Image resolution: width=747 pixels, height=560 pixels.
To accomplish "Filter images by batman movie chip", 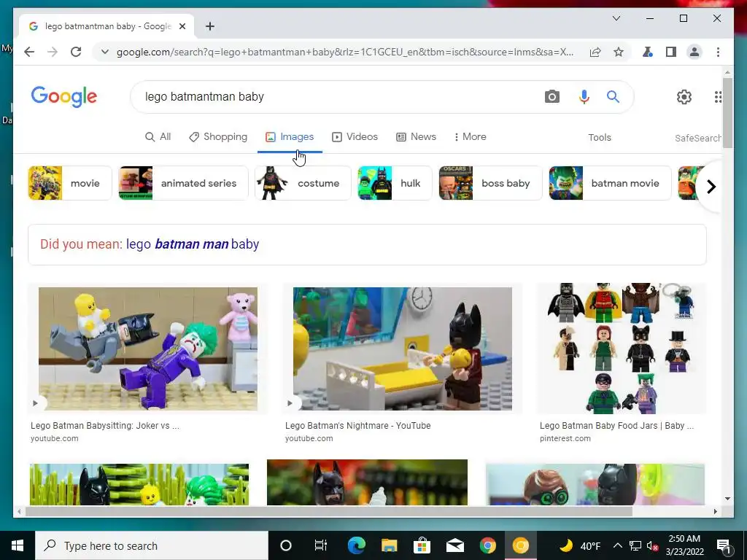I will pos(610,183).
